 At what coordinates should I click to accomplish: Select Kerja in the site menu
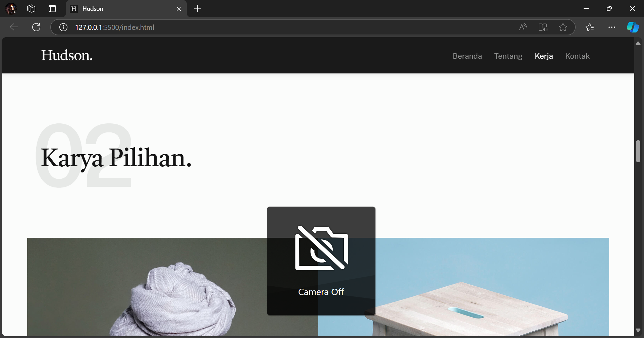(544, 56)
